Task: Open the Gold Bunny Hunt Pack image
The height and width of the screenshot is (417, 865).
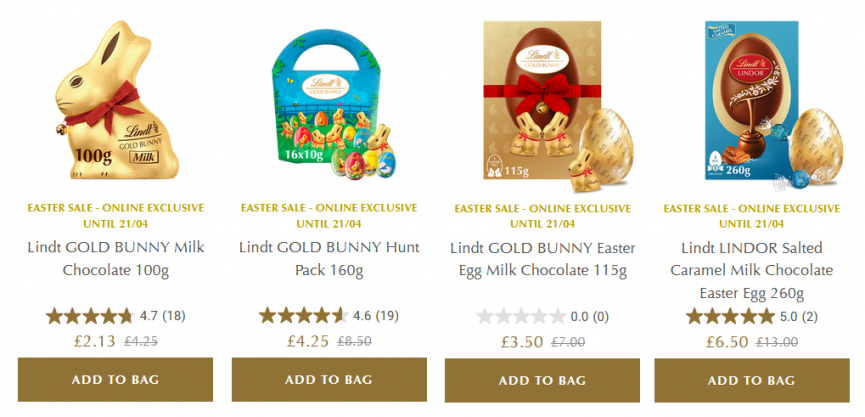Action: [x=329, y=103]
